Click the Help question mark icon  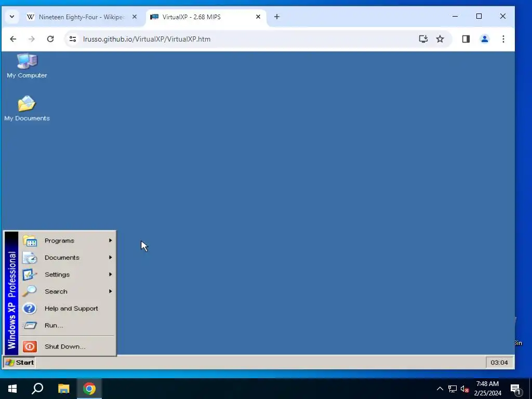point(30,309)
